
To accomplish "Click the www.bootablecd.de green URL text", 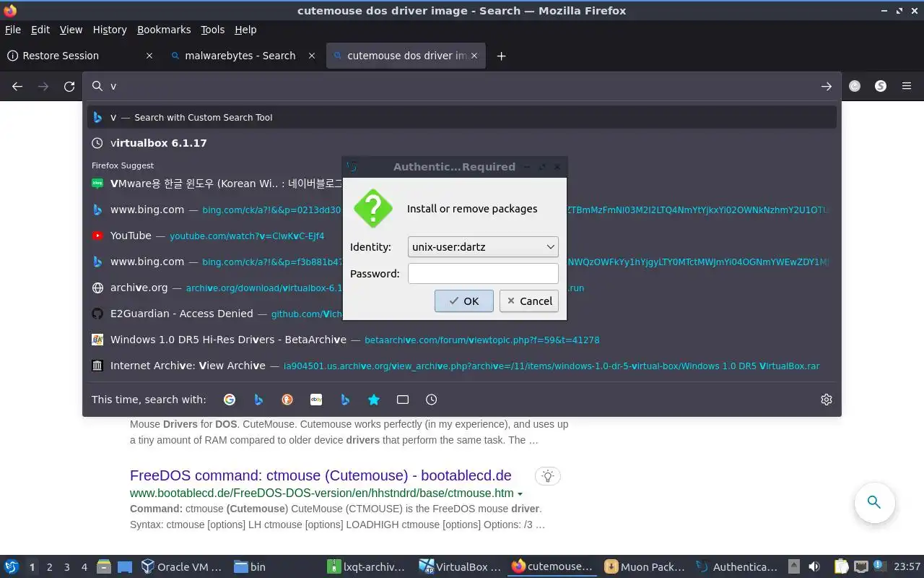I will coord(321,493).
